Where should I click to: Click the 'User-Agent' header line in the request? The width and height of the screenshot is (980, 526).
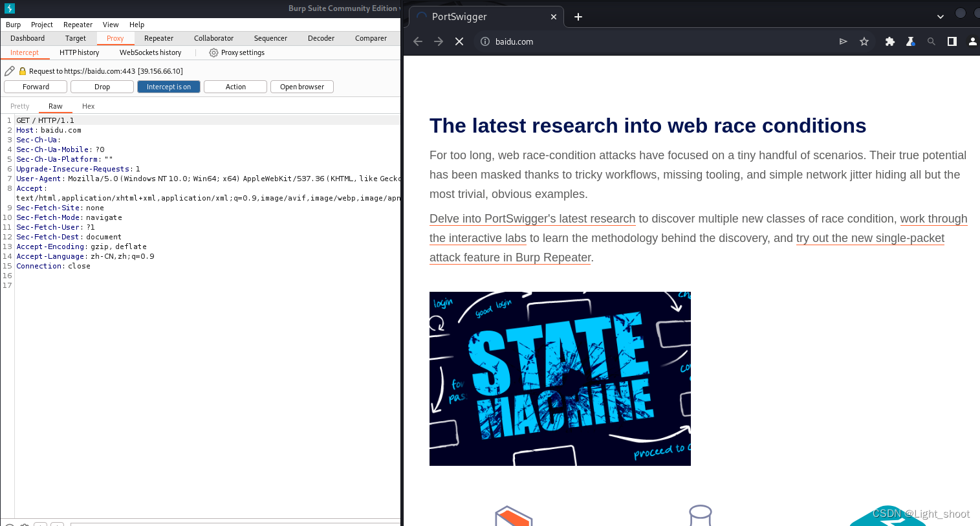[x=208, y=179]
